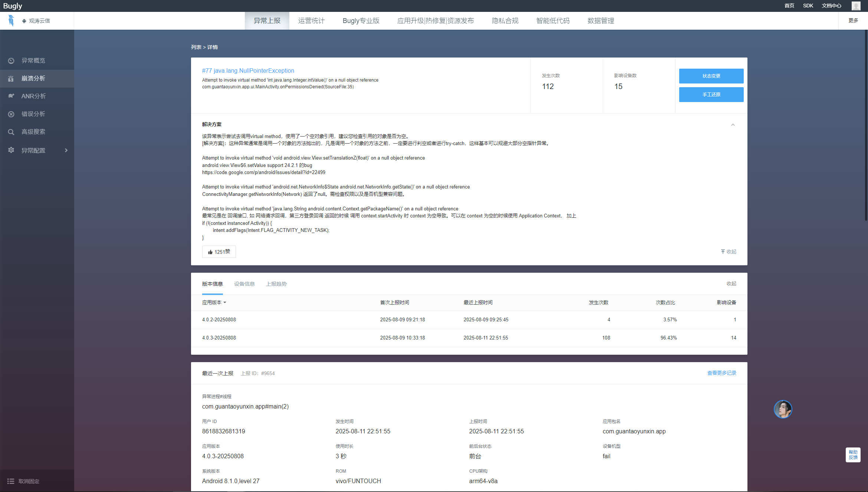Screen dimensions: 868x492
Task: Switch to the 设备信息 tab
Action: tap(244, 284)
